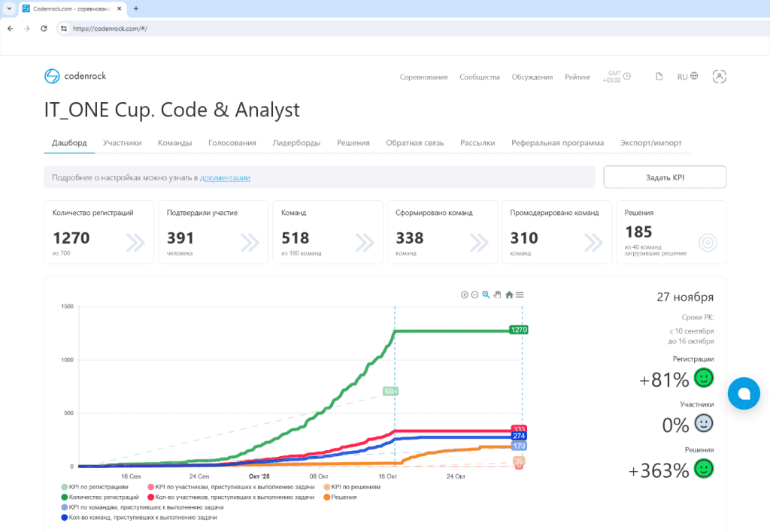770x532 pixels.
Task: Activate the chart panning hand tool
Action: (x=497, y=295)
